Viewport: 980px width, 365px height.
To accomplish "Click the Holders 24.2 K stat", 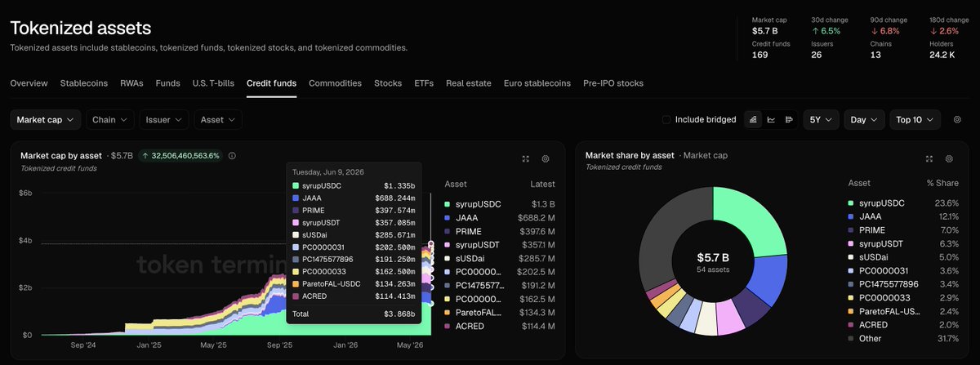I will coord(942,50).
